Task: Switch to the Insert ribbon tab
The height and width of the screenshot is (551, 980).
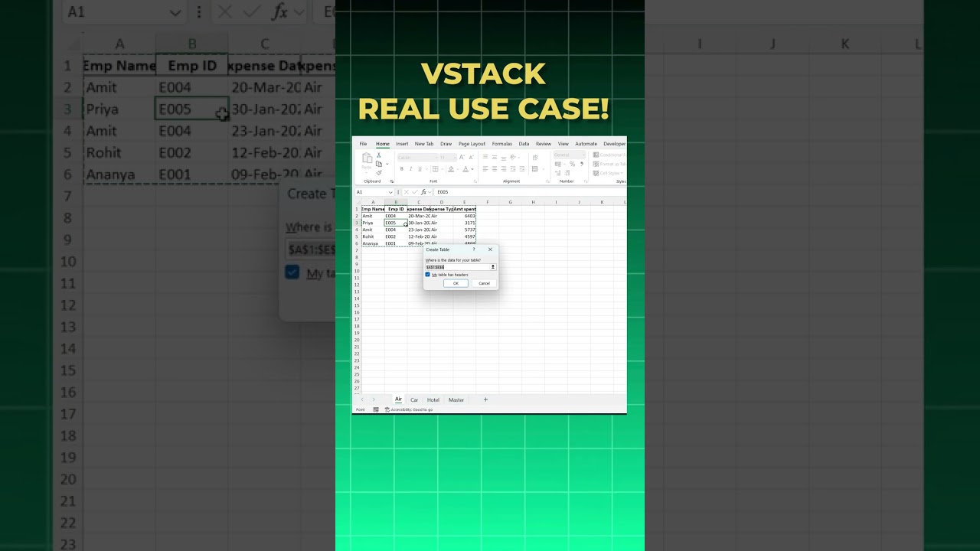Action: pos(402,144)
